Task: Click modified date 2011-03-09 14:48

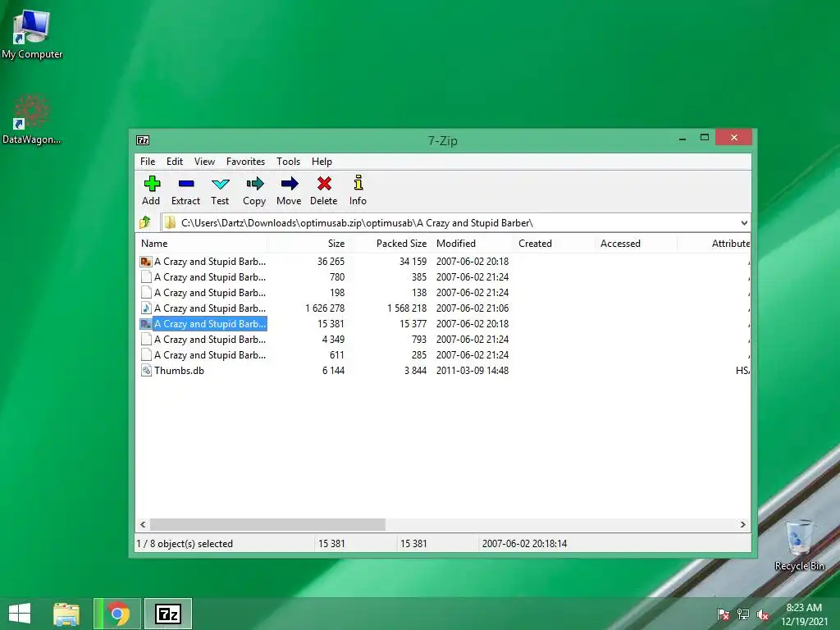Action: [x=472, y=370]
